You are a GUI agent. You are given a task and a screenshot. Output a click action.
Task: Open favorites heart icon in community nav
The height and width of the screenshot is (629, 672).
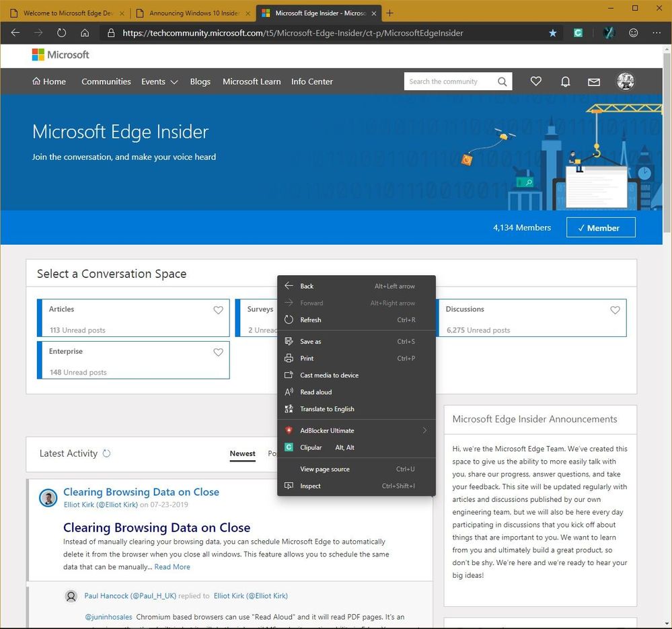click(x=535, y=81)
